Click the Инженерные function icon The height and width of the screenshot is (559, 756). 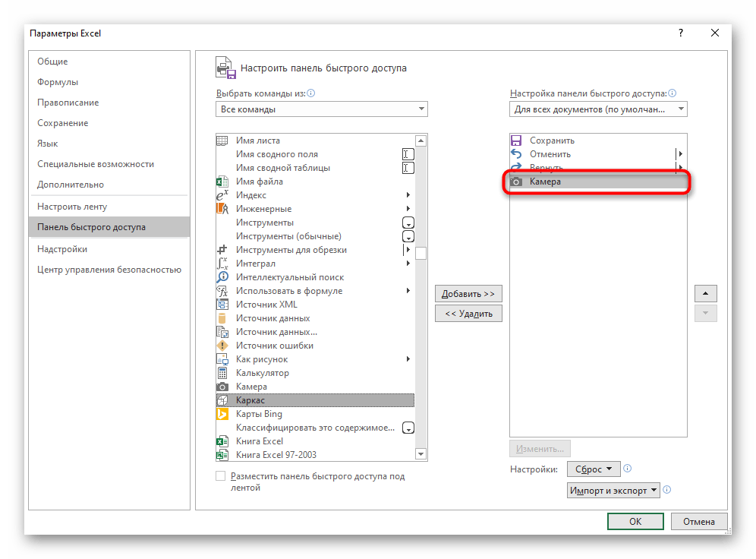222,208
